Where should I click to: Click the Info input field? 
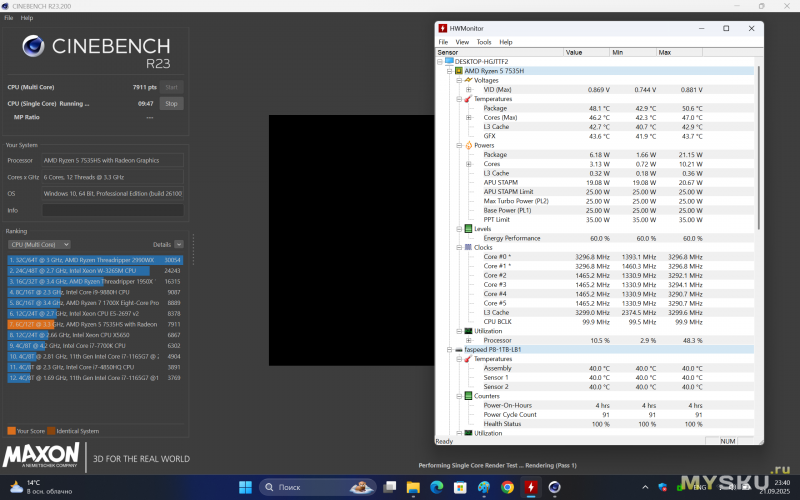coord(113,210)
